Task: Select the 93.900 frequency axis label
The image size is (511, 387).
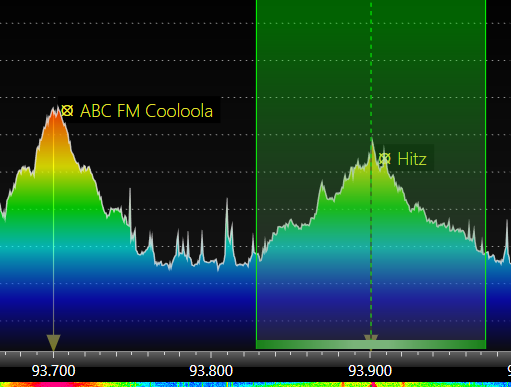Action: [x=370, y=371]
